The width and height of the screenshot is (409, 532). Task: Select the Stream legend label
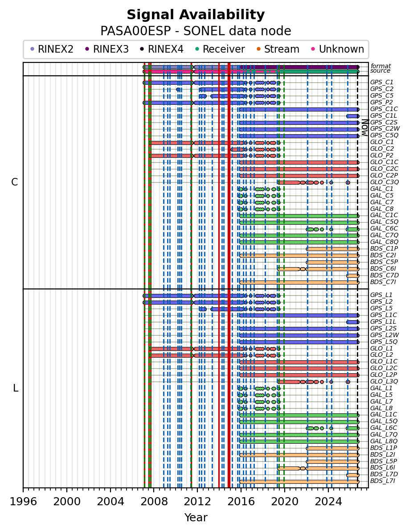(x=282, y=49)
